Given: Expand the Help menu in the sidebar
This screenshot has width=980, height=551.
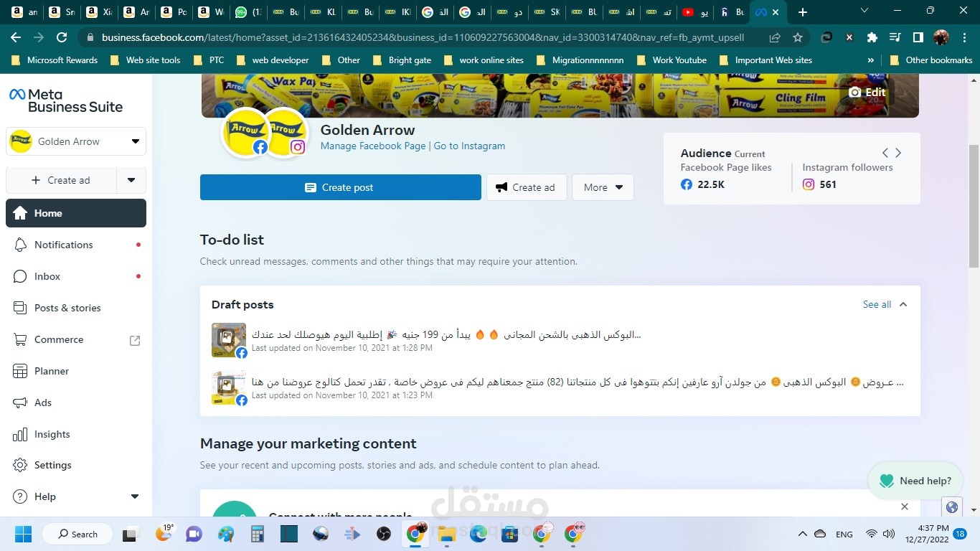Looking at the screenshot, I should (133, 496).
